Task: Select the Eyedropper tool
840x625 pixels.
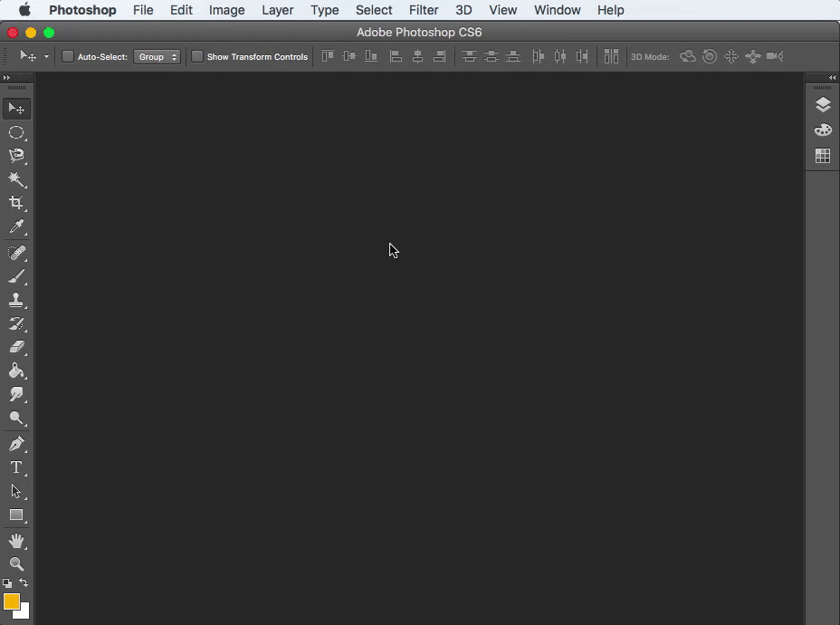Action: 16,226
